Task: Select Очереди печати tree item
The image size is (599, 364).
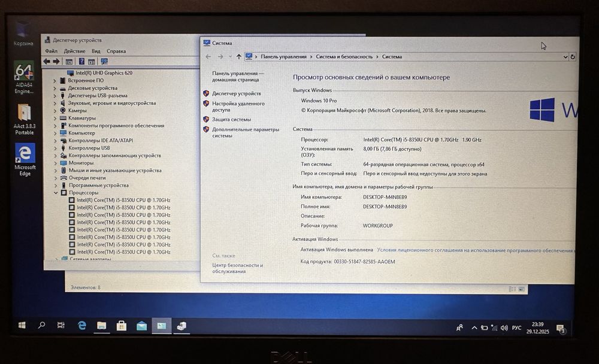Action: click(x=87, y=178)
